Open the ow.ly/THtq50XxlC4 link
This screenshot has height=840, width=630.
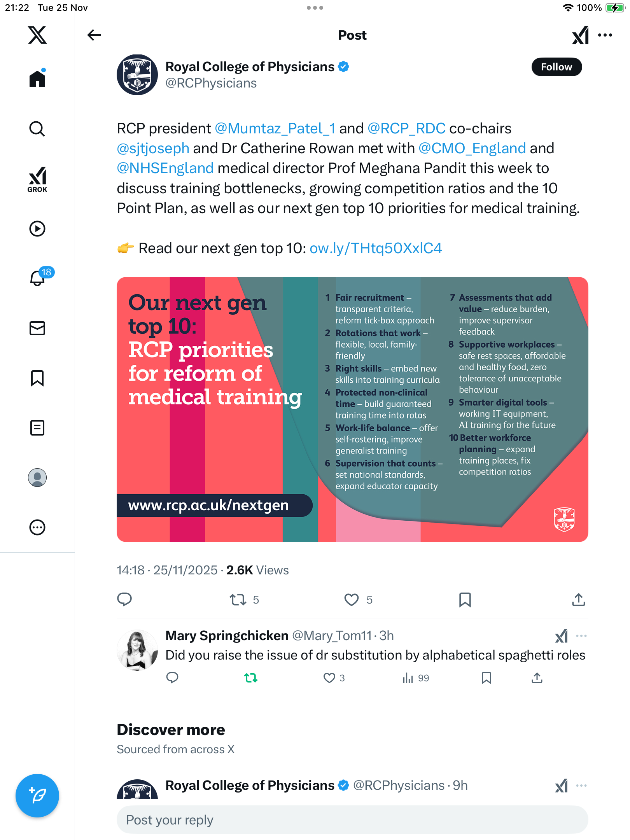click(376, 248)
